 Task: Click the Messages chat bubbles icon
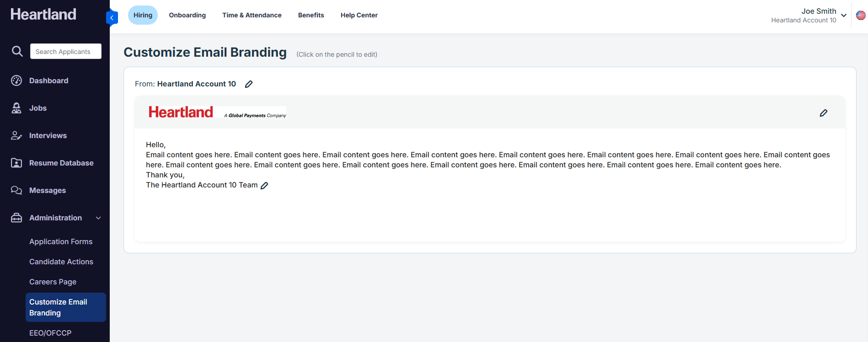click(x=16, y=190)
